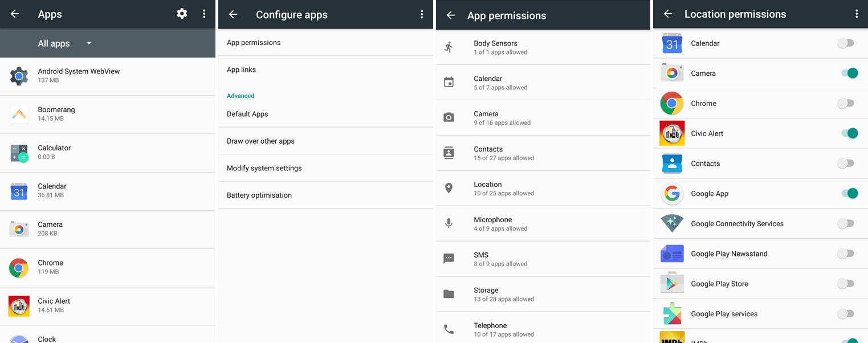The height and width of the screenshot is (343, 868).
Task: Tap Google App icon in Location permissions
Action: pyautogui.click(x=672, y=194)
